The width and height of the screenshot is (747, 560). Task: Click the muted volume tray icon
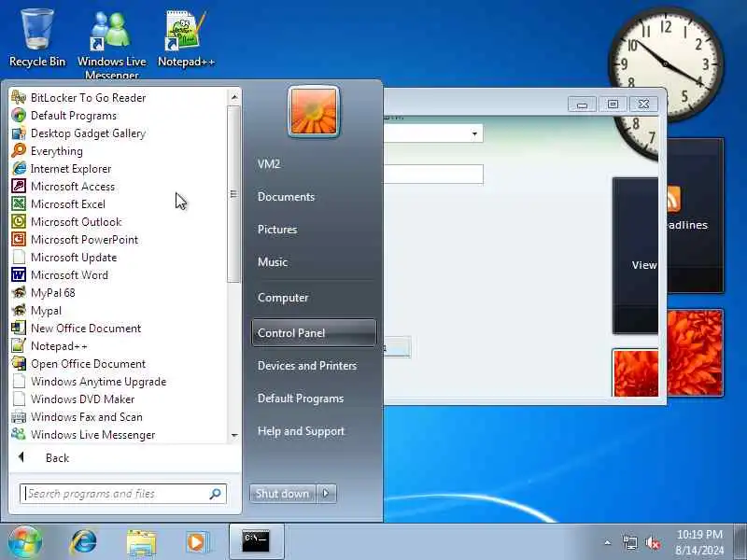[653, 542]
